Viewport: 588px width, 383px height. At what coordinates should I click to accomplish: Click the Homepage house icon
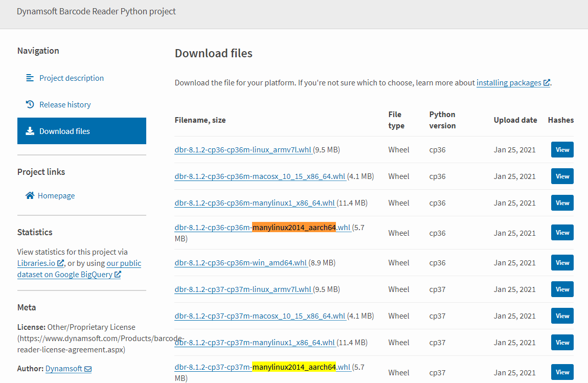[30, 195]
